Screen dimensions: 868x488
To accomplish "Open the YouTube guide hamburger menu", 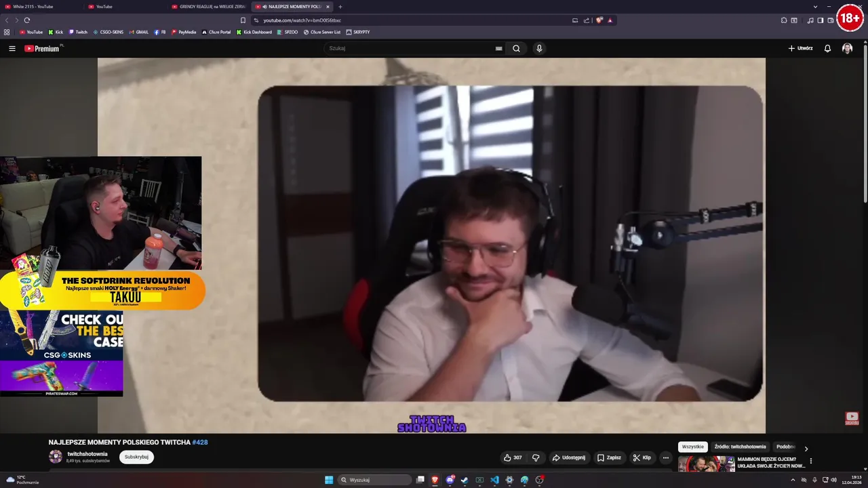I will [12, 48].
